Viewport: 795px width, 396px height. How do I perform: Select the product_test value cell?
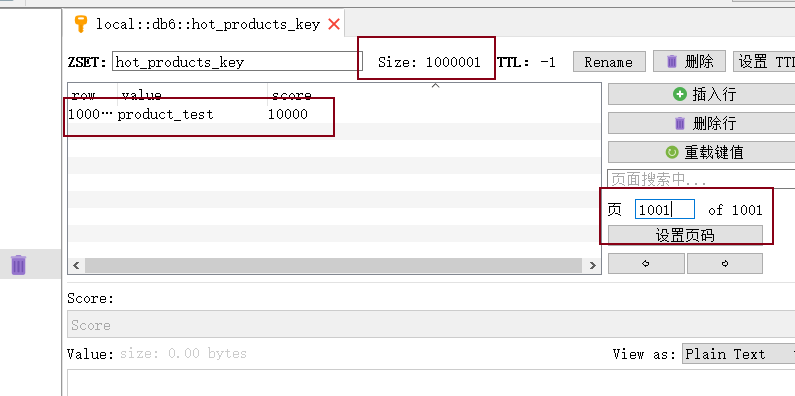(166, 115)
